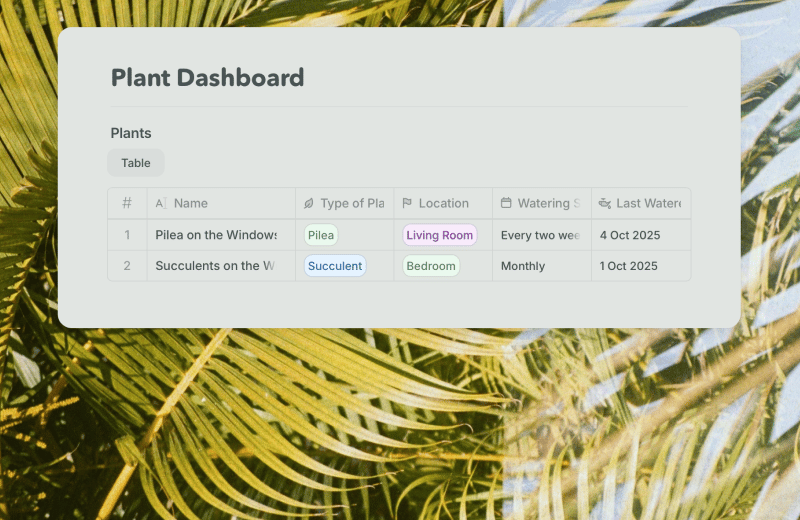Viewport: 800px width, 520px height.
Task: Select the green Pilea tag
Action: point(321,235)
